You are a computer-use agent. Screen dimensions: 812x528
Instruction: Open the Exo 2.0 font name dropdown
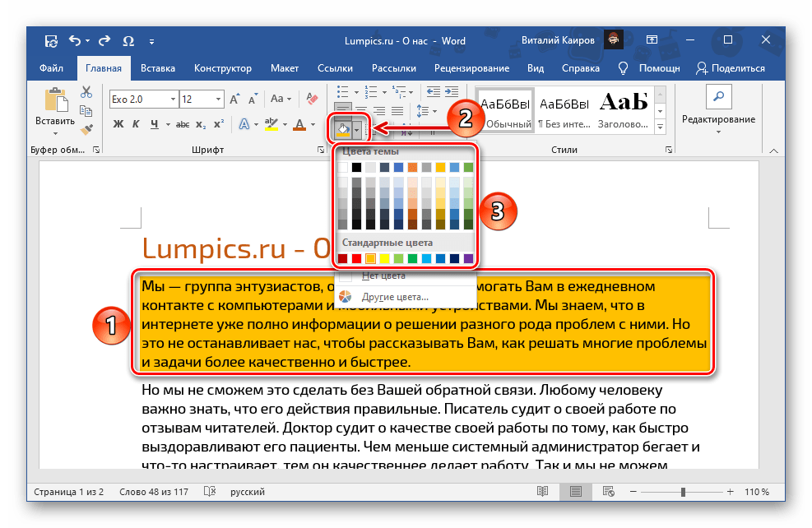171,99
